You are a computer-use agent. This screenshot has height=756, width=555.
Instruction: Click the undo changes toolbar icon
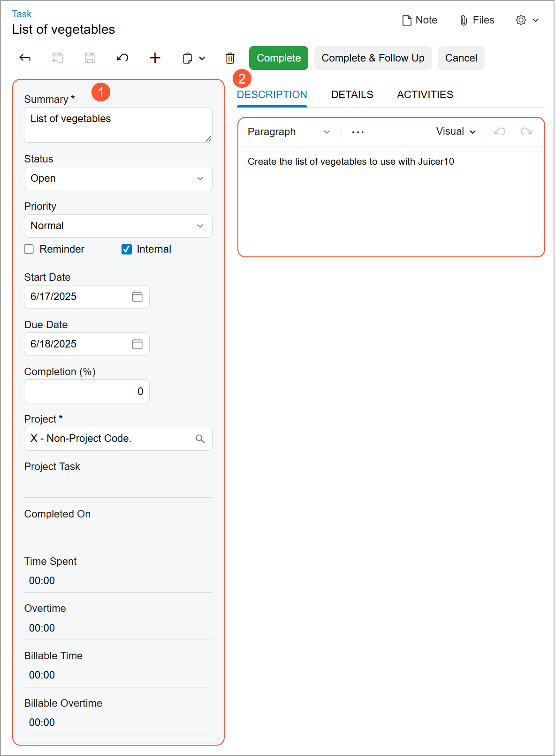coord(122,58)
